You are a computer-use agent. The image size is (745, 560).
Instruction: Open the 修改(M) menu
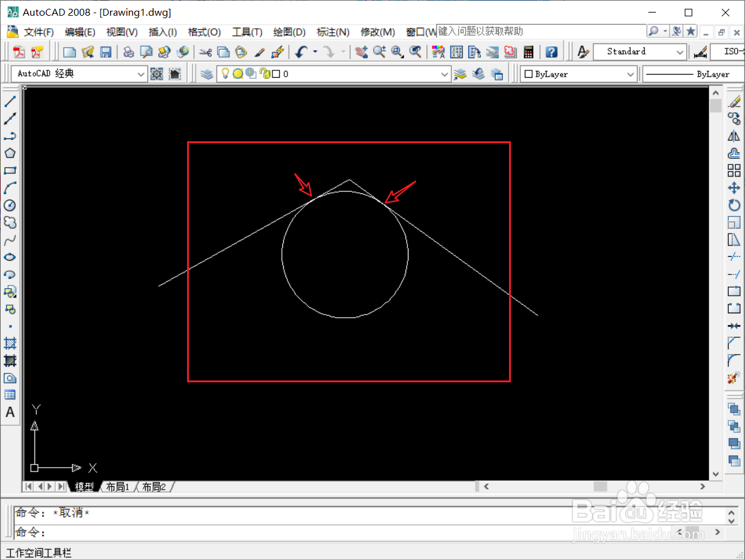click(x=378, y=32)
